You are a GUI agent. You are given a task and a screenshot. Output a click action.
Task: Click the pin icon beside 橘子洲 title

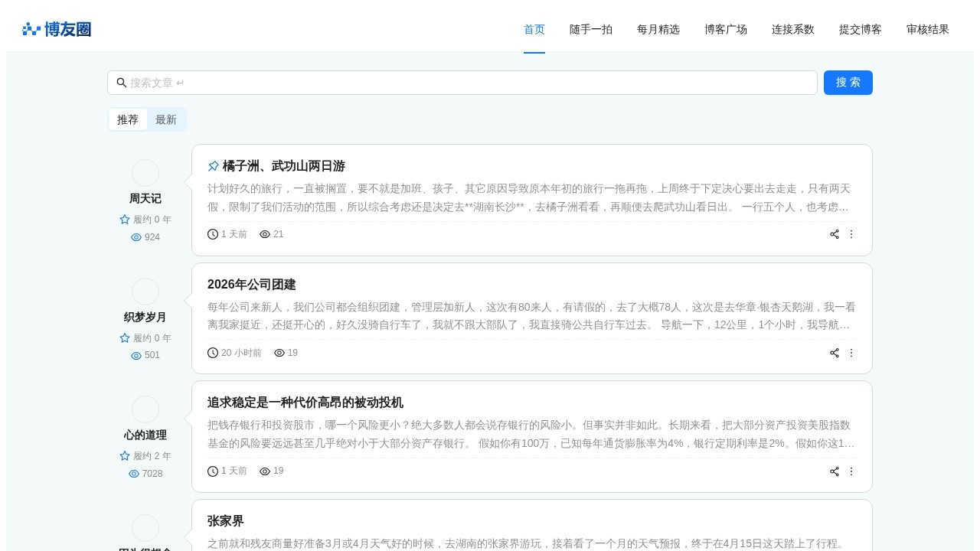pos(214,166)
